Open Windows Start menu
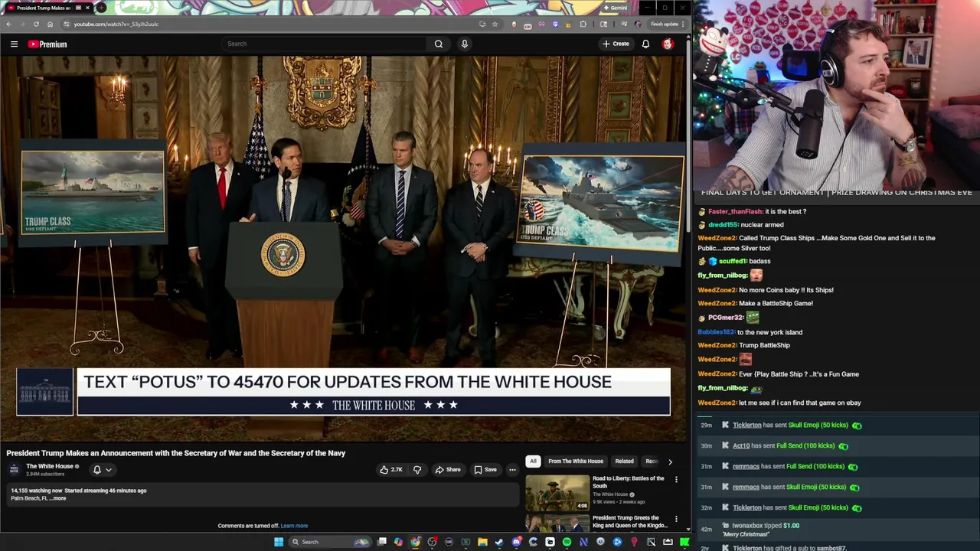This screenshot has height=551, width=980. pyautogui.click(x=279, y=542)
